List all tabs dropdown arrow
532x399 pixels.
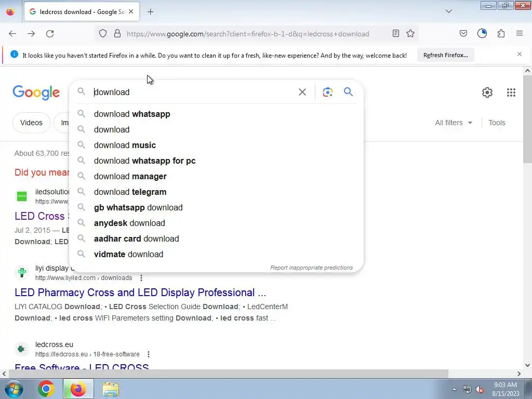point(448,11)
